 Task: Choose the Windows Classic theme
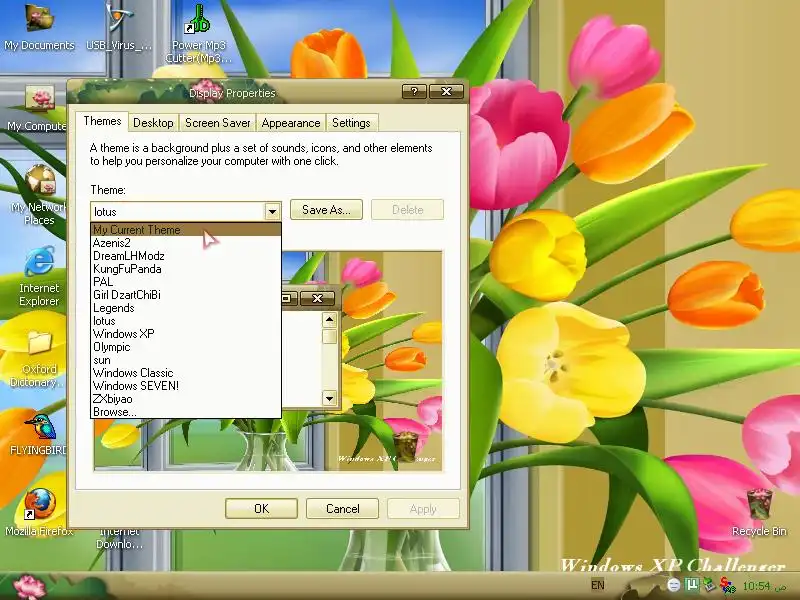186,373
